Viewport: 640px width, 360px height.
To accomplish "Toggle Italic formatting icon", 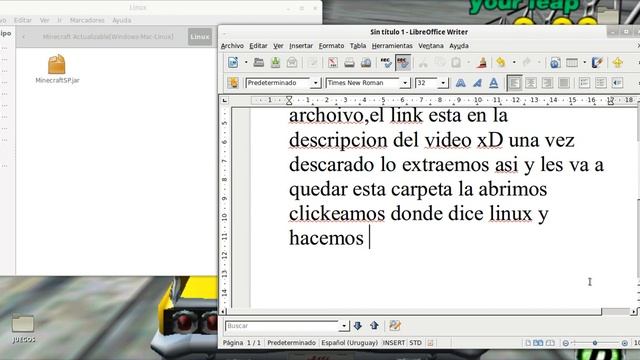I will [x=477, y=83].
